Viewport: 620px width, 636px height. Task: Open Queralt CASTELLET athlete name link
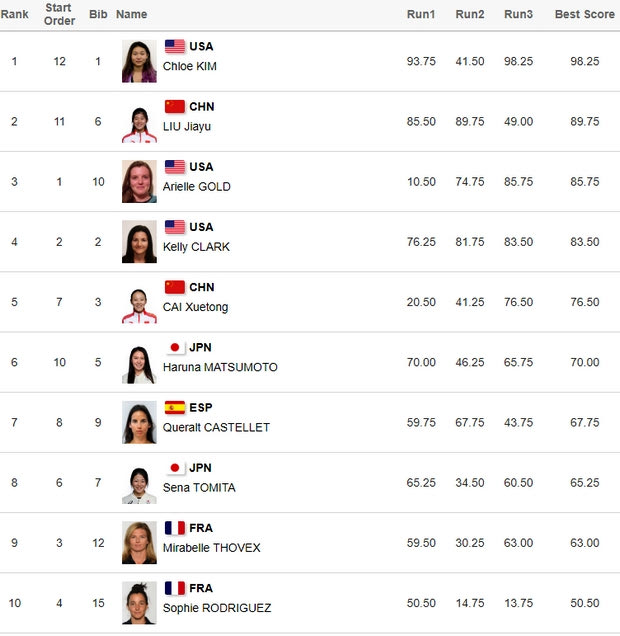click(216, 427)
